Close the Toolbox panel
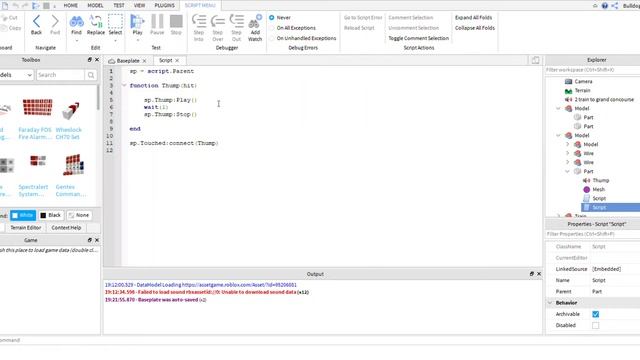 (97, 60)
